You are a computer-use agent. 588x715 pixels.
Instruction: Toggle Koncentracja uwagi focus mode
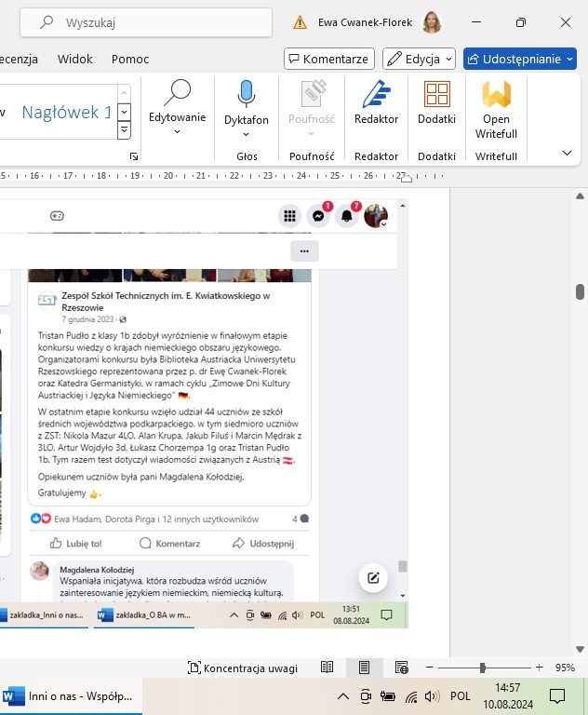pos(243,668)
